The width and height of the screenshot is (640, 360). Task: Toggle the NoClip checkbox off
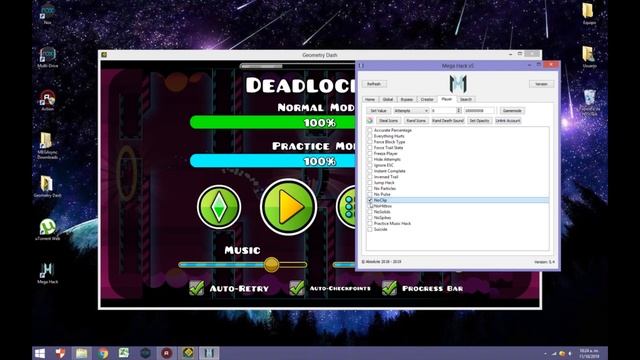[x=370, y=200]
